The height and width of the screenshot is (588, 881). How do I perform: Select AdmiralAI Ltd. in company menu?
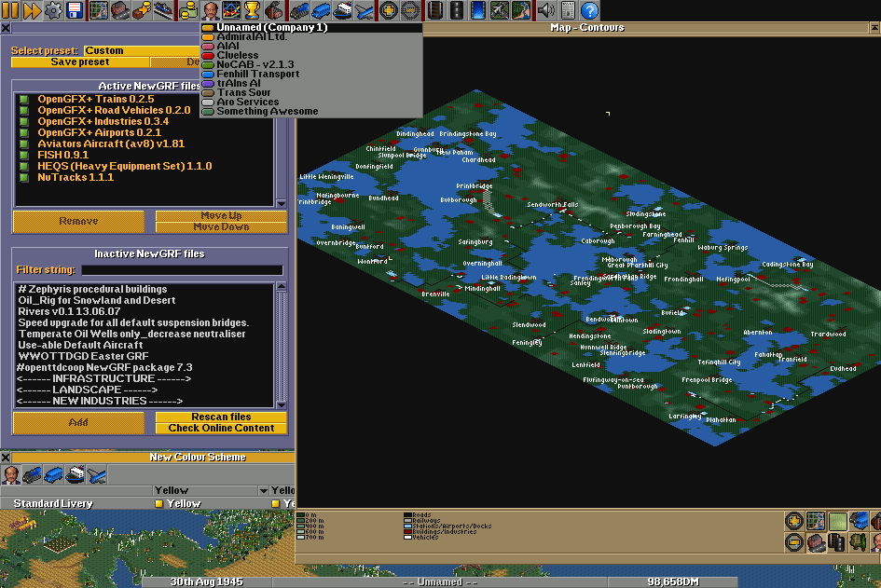(311, 36)
